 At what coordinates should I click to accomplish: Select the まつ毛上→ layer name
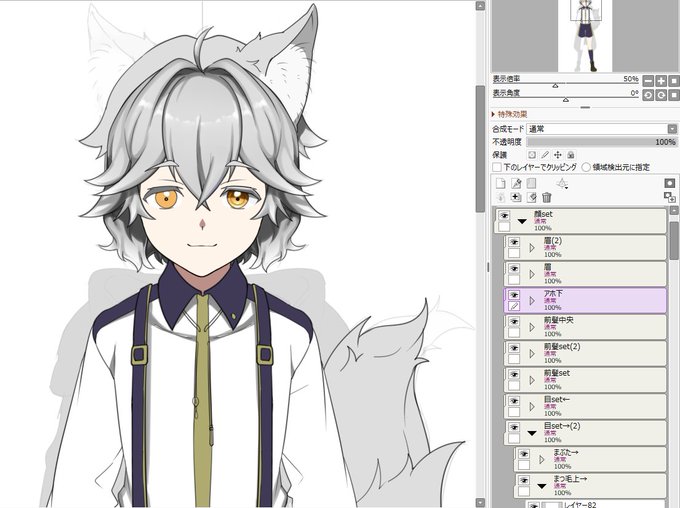(570, 479)
